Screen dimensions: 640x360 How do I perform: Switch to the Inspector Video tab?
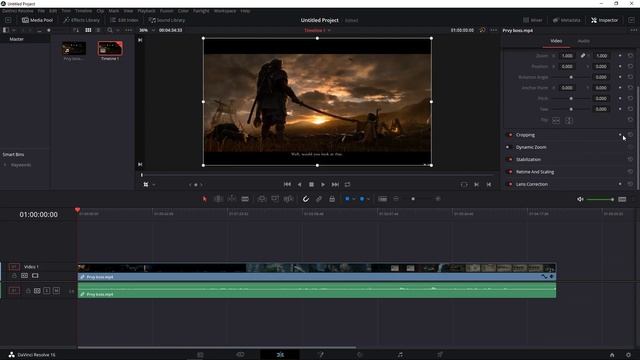tap(556, 41)
